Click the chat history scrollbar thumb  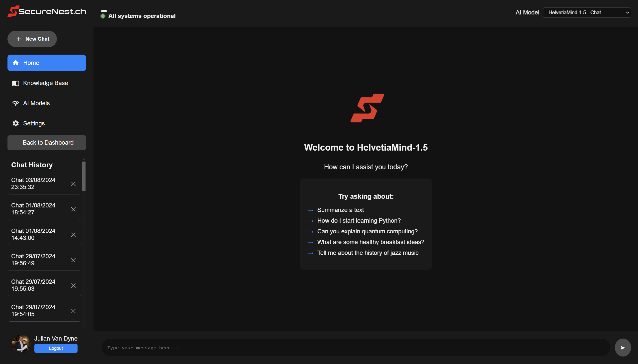click(84, 176)
